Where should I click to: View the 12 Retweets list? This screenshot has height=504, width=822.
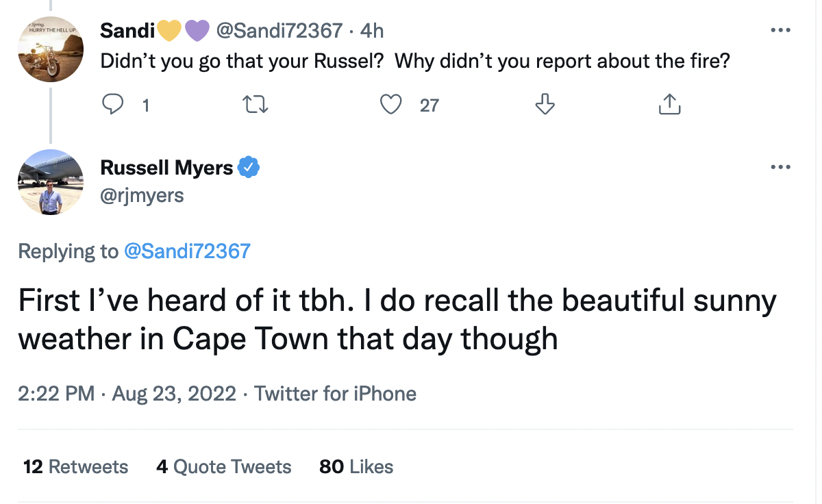tap(75, 467)
